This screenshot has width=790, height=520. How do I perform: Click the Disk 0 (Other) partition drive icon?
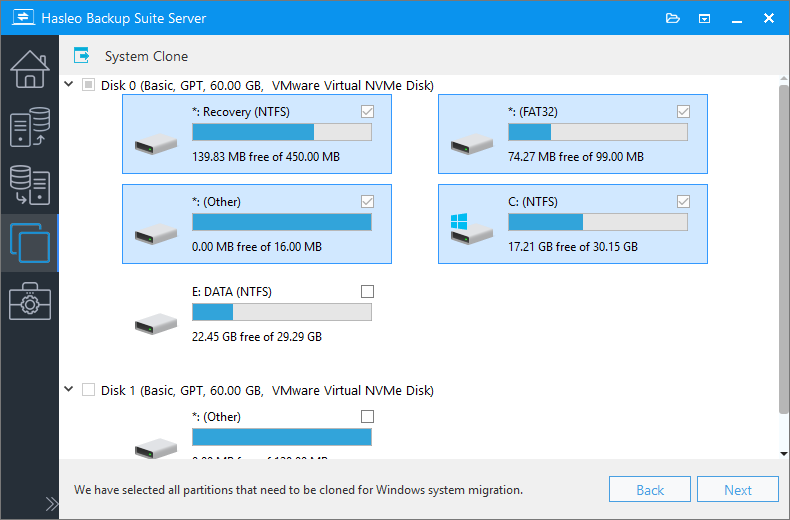pos(156,234)
